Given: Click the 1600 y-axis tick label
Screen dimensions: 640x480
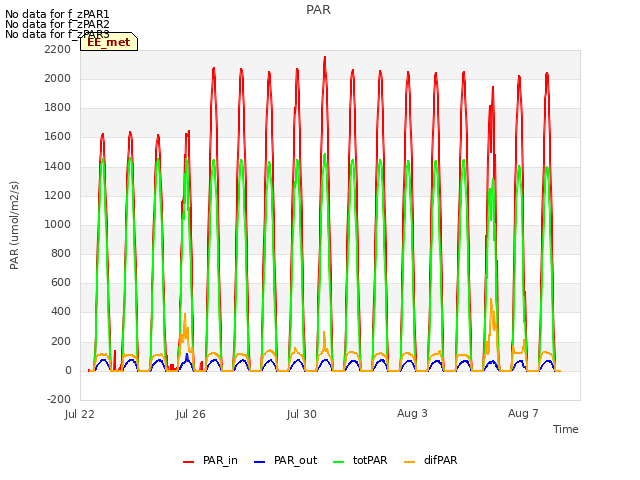Looking at the screenshot, I should [58, 137].
